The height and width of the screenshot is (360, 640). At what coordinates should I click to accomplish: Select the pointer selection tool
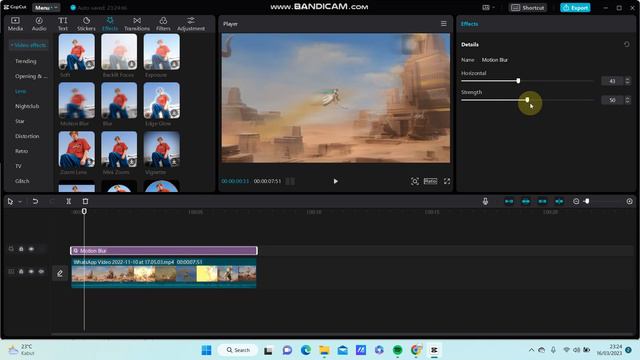[x=10, y=201]
